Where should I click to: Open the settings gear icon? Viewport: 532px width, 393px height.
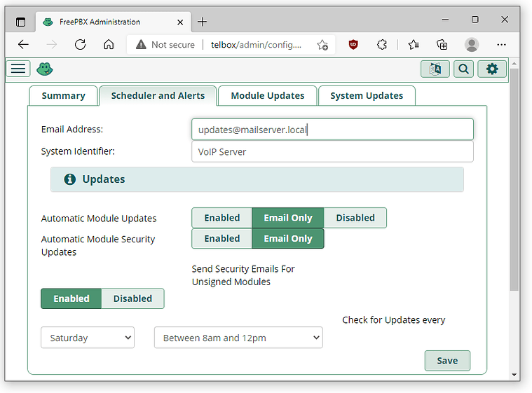(493, 69)
